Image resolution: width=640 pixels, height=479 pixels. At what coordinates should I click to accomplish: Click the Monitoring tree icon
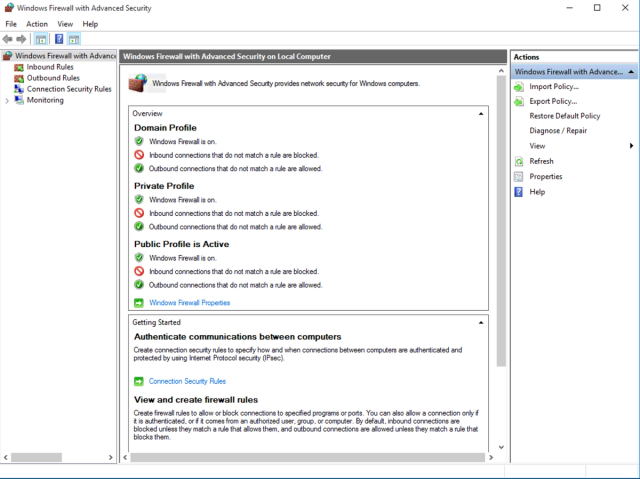point(19,100)
